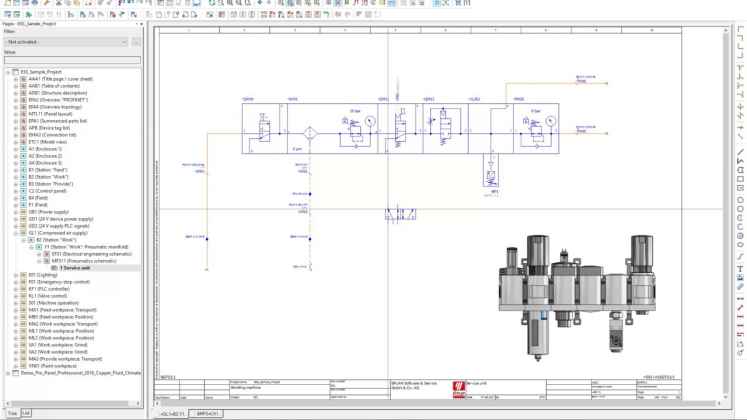Click the A1 Enclosure 1 structure icon

24,149
